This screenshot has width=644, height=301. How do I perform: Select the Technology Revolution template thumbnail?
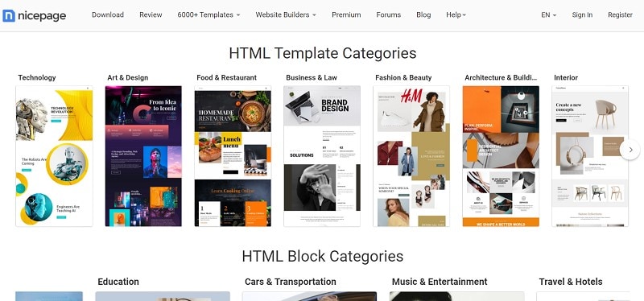[x=54, y=156]
